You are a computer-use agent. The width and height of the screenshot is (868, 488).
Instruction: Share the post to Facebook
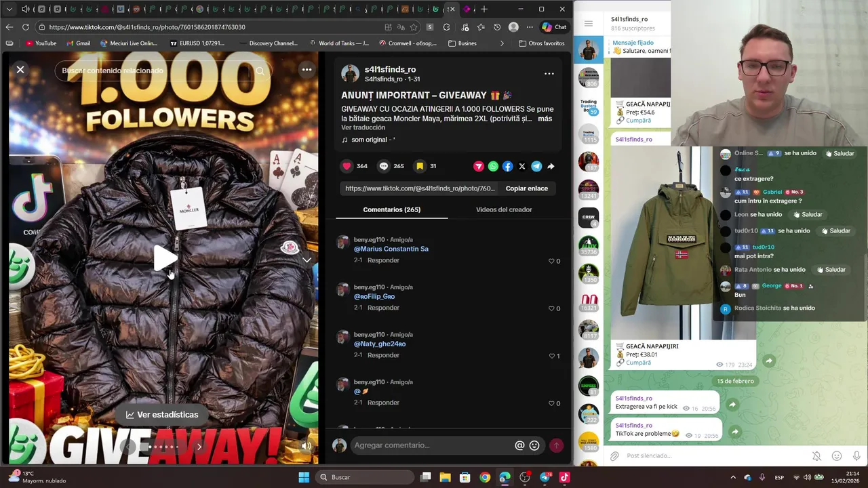pos(508,166)
